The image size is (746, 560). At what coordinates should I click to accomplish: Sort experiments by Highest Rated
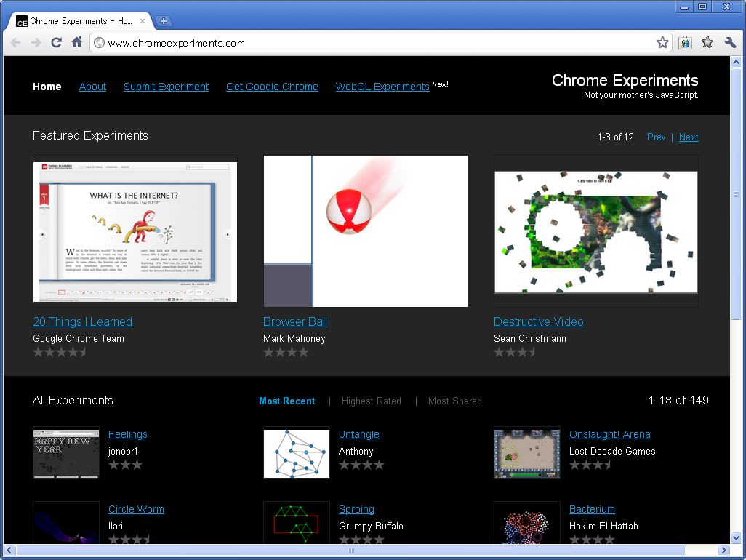click(x=371, y=401)
